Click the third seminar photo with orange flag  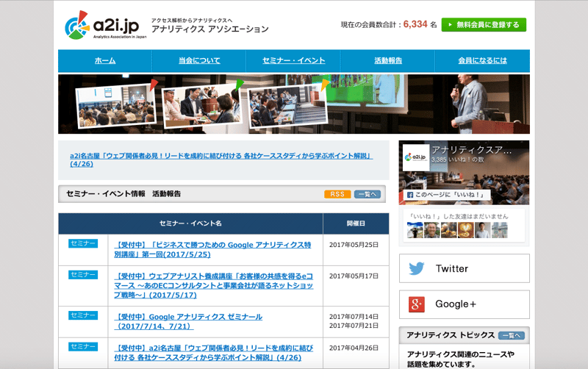pos(288,105)
